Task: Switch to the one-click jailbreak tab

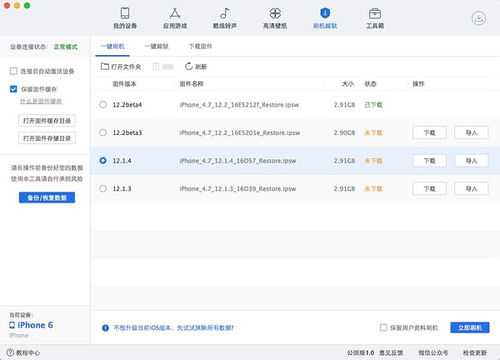Action: [156, 46]
